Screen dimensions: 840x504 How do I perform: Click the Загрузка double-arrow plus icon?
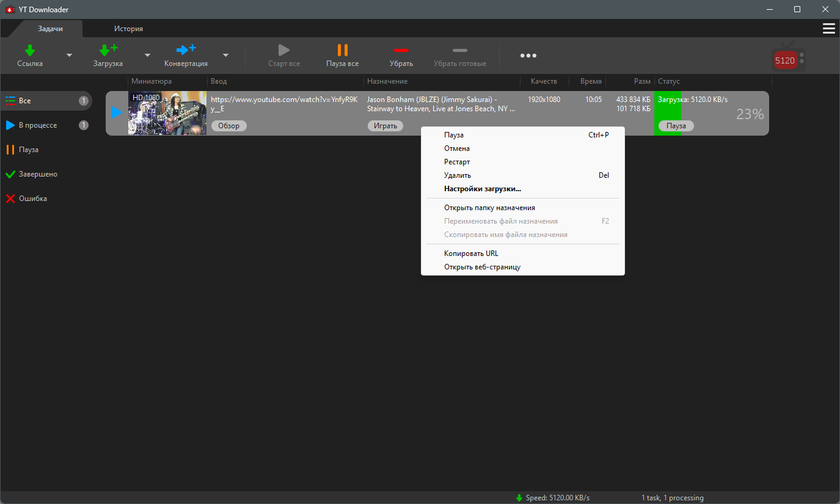109,50
